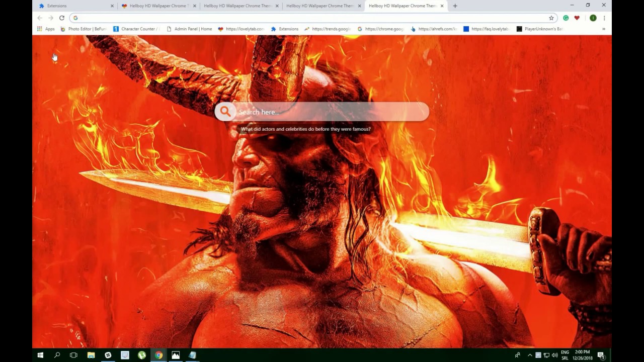Switch to Chrome in the taskbar
The height and width of the screenshot is (362, 644).
coord(158,355)
